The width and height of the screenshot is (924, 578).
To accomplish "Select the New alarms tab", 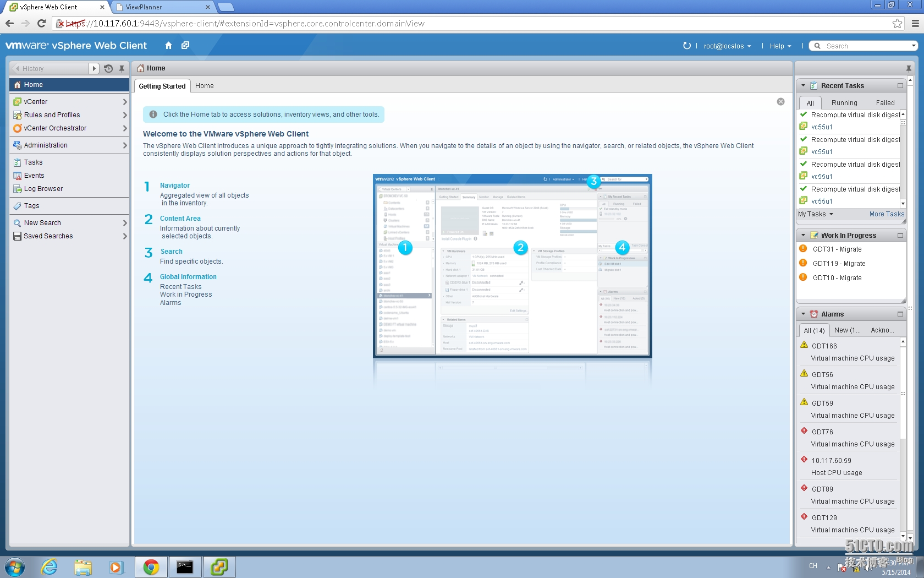I will (x=847, y=330).
